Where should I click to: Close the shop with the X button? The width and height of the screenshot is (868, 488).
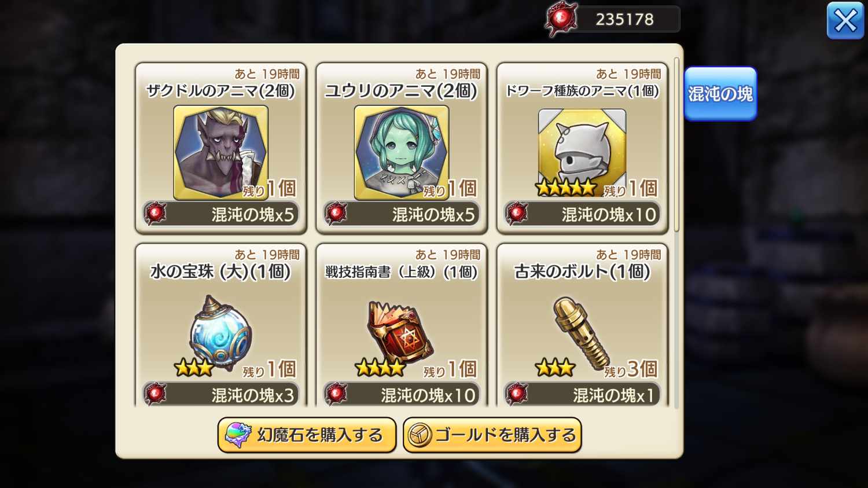coord(845,21)
